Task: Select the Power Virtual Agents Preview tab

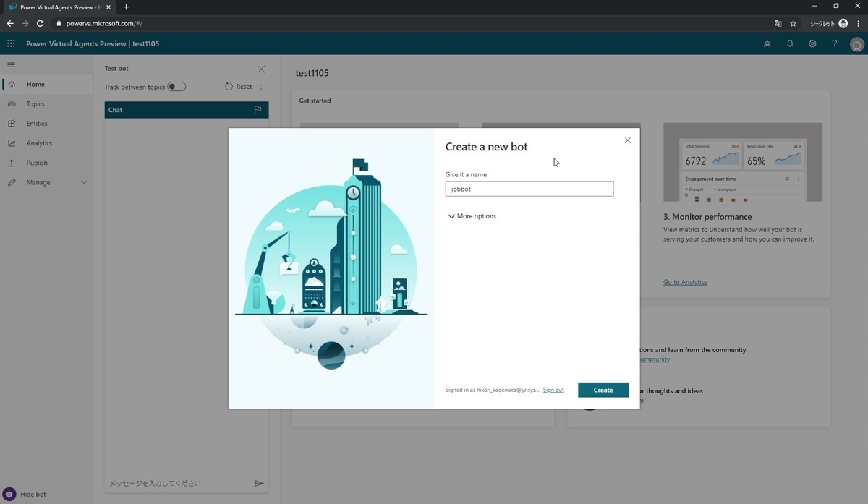Action: [x=61, y=7]
